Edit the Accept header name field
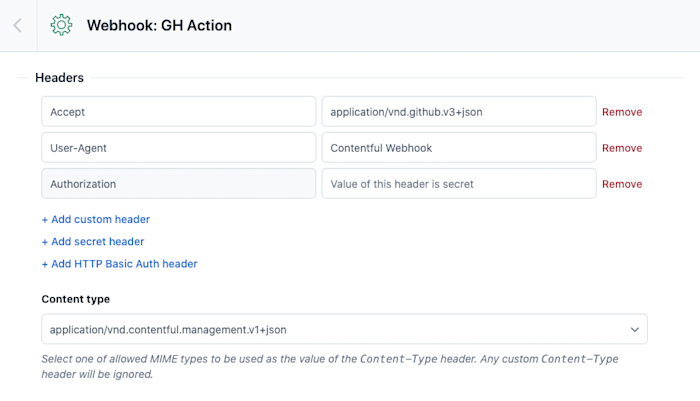 tap(179, 112)
